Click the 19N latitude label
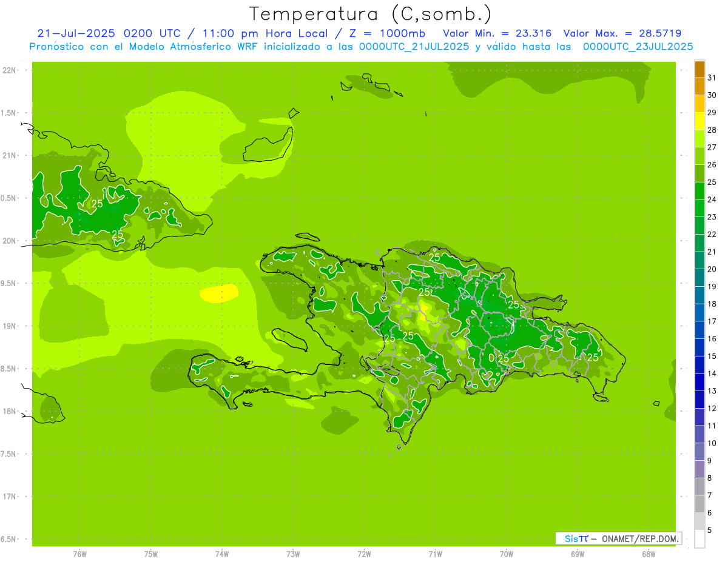 click(x=10, y=326)
